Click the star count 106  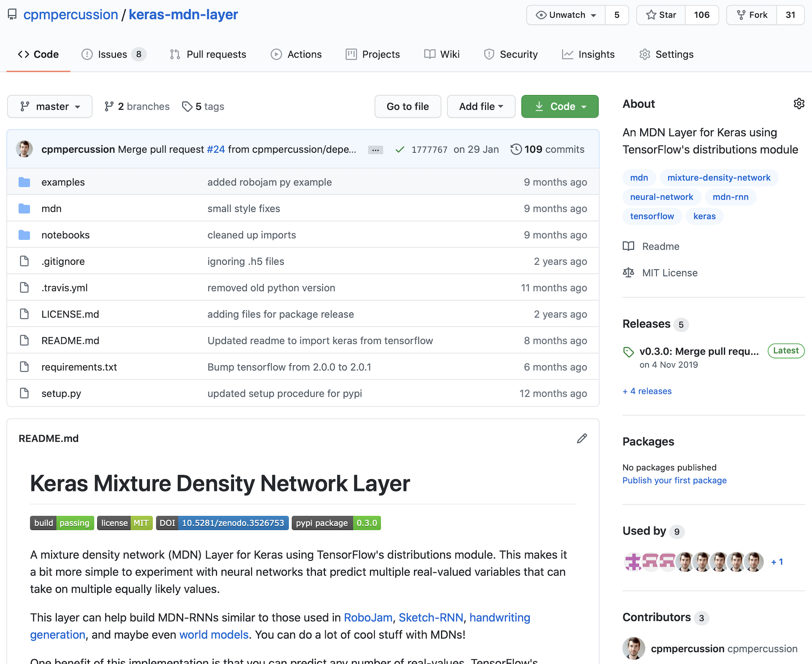pyautogui.click(x=702, y=15)
